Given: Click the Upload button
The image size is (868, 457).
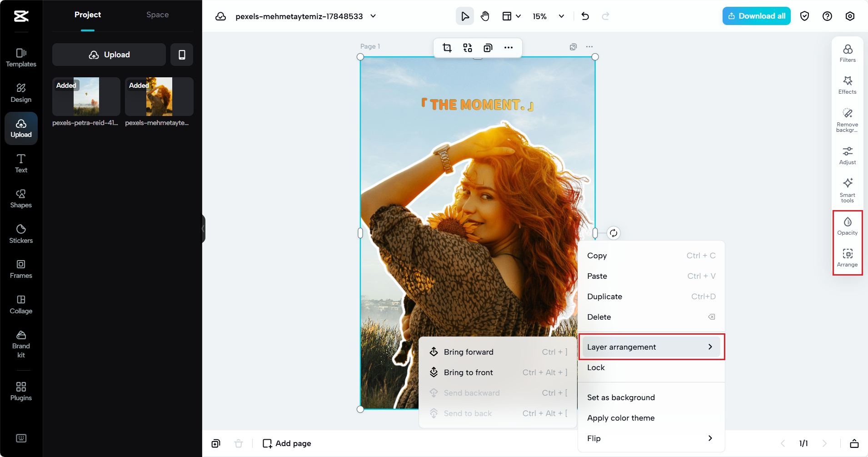Looking at the screenshot, I should pos(109,55).
